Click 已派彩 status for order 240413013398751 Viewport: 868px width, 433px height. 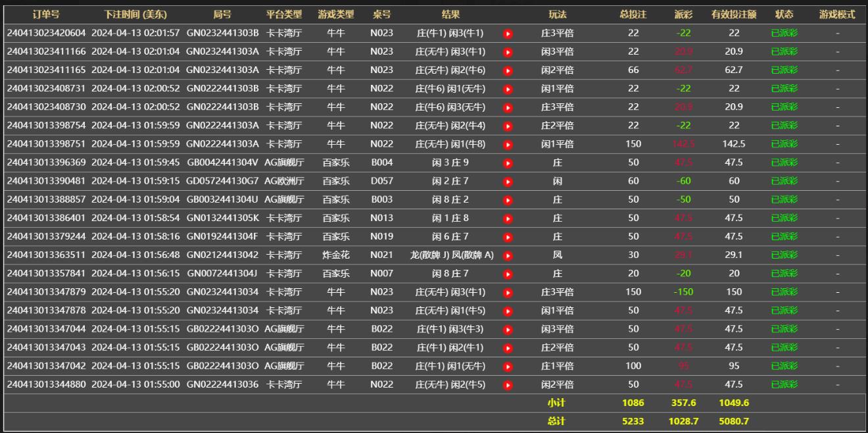pos(784,144)
